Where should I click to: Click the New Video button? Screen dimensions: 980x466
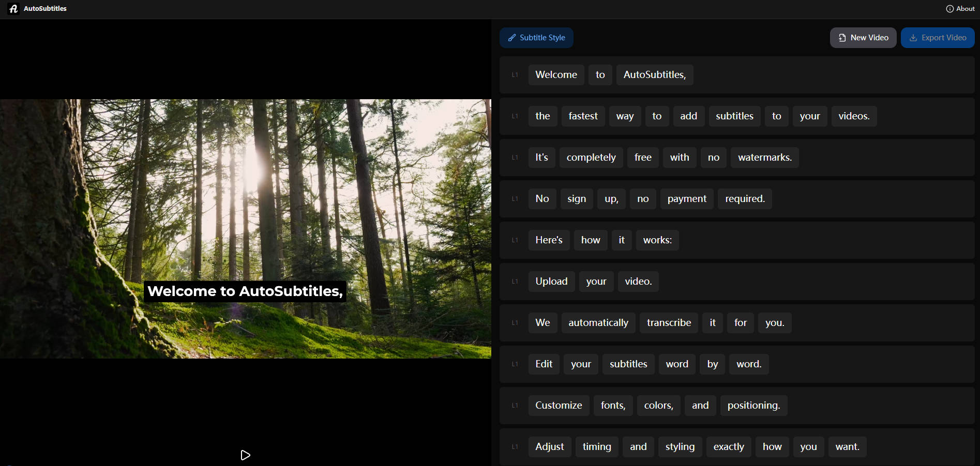pos(863,37)
